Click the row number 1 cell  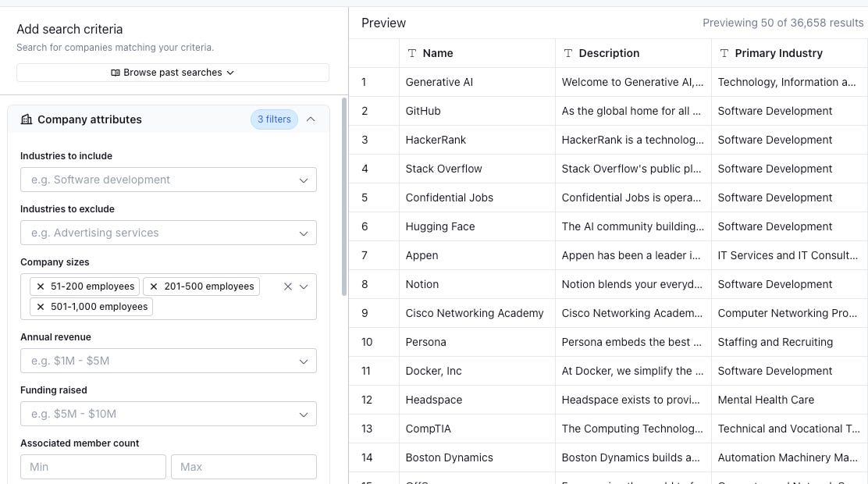[374, 82]
